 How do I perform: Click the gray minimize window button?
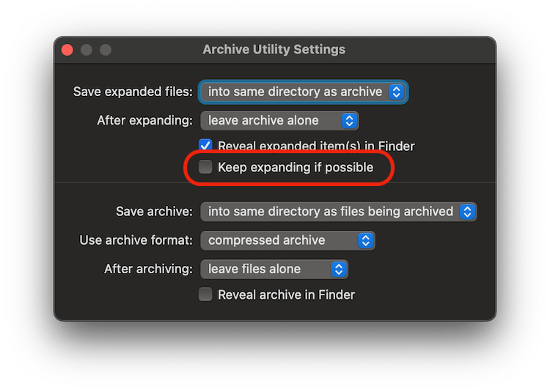(x=87, y=50)
